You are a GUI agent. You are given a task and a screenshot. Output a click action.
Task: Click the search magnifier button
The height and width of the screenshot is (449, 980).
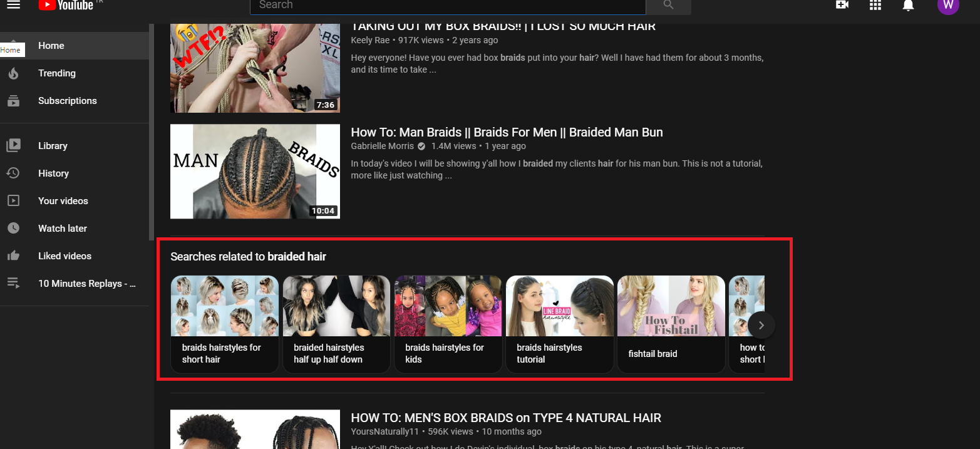668,5
